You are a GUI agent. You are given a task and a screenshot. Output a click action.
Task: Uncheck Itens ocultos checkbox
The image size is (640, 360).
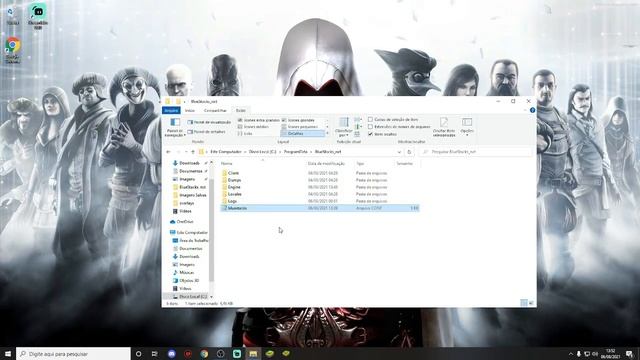370,134
